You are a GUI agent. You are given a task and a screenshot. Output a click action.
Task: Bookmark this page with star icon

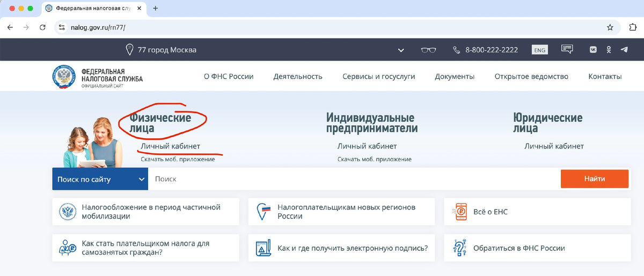coord(610,27)
